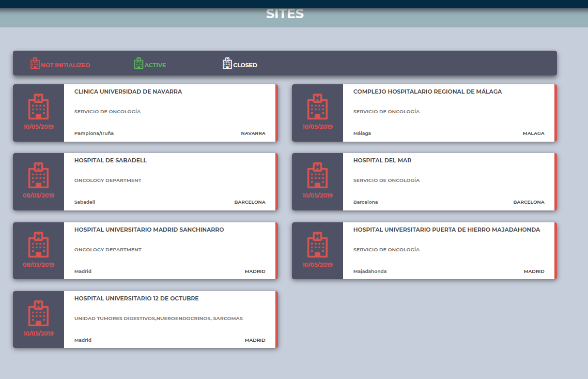Click date 10/05/2019 on Navarra card
Image resolution: width=588 pixels, height=379 pixels.
point(39,127)
